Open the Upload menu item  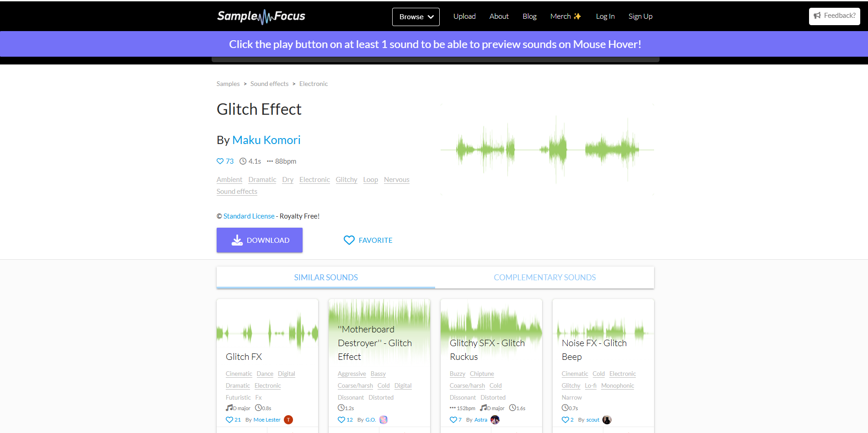[464, 16]
